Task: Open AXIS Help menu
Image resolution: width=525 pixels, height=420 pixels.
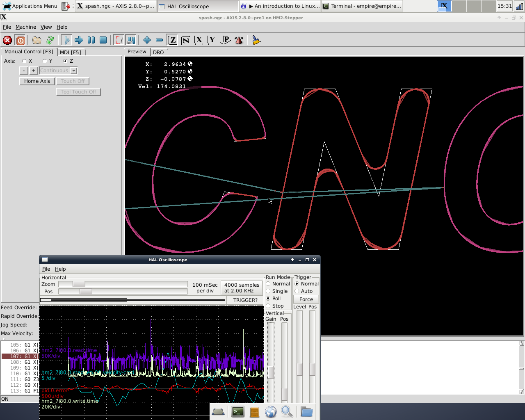Action: (x=62, y=27)
